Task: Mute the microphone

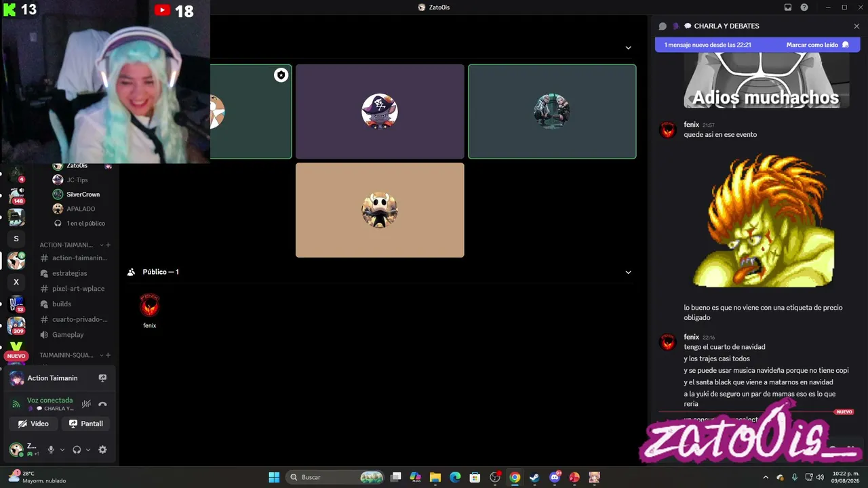Action: point(51,449)
